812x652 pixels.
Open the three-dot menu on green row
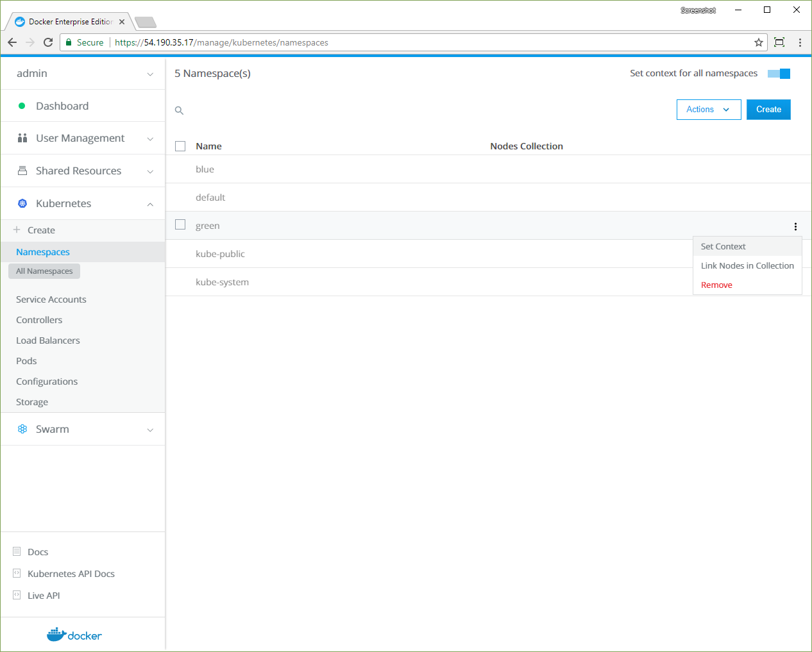pyautogui.click(x=795, y=226)
